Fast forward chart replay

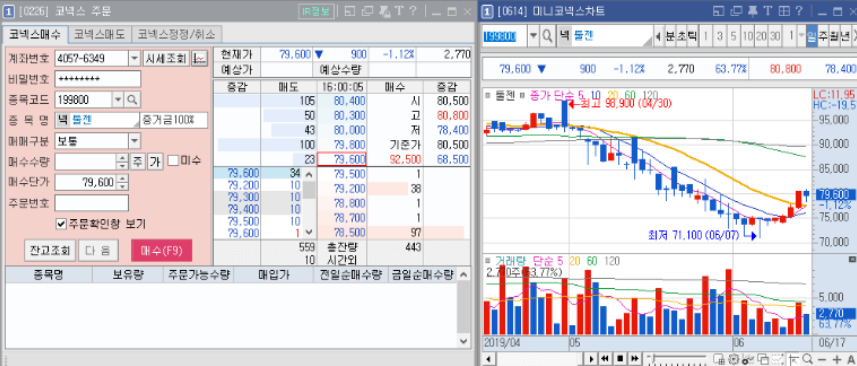[x=635, y=358]
